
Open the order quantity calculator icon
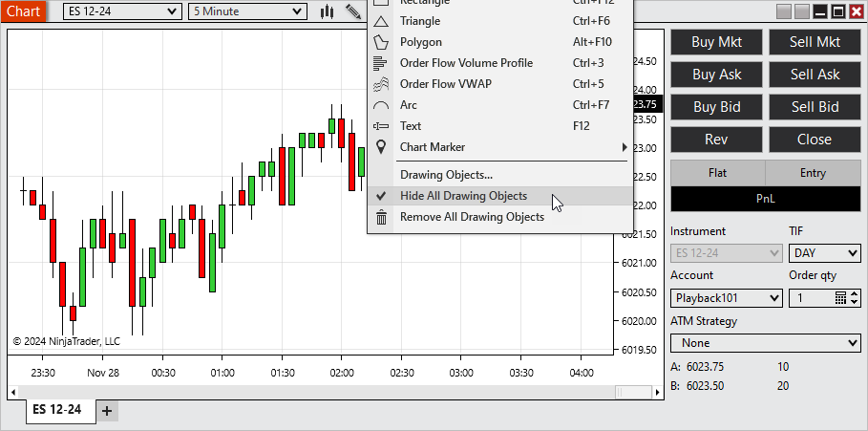840,298
